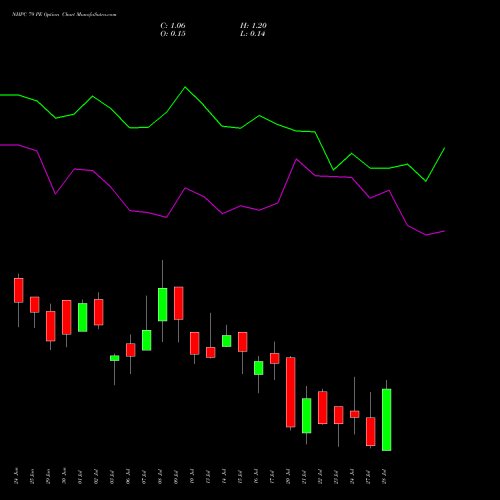Click the 14 Jul date label
The height and width of the screenshot is (500, 500).
(x=224, y=476)
